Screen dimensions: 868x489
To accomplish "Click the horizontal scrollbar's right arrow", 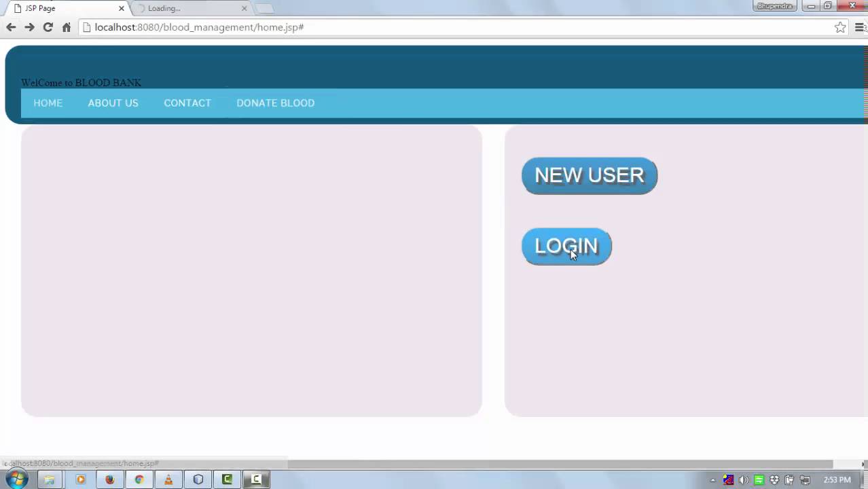I will point(863,465).
